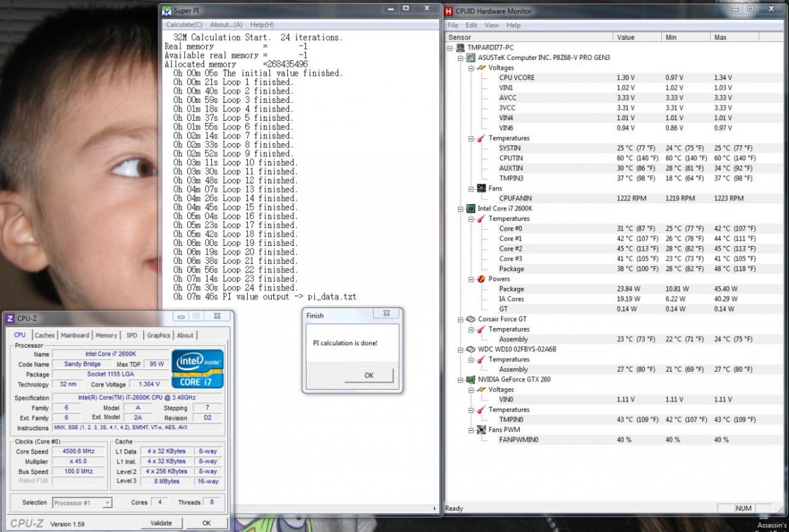Switch to the Graphics tab in CPU-Z
The height and width of the screenshot is (532, 789).
[x=158, y=335]
